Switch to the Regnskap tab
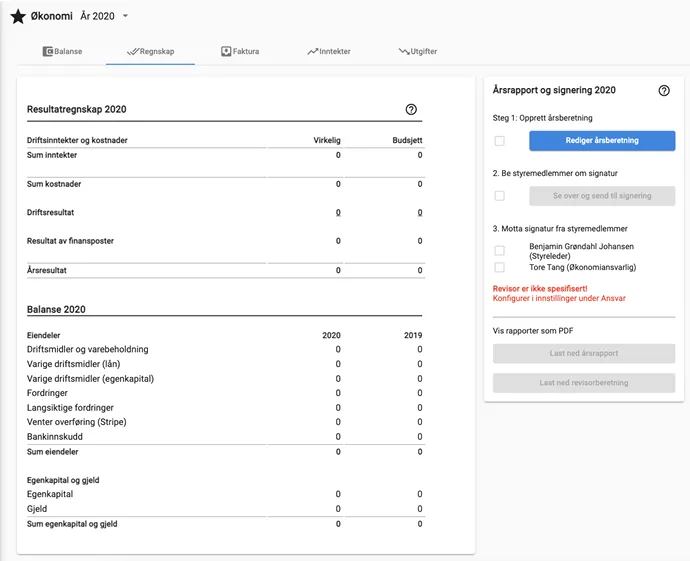Viewport: 690px width, 561px height. pos(150,51)
